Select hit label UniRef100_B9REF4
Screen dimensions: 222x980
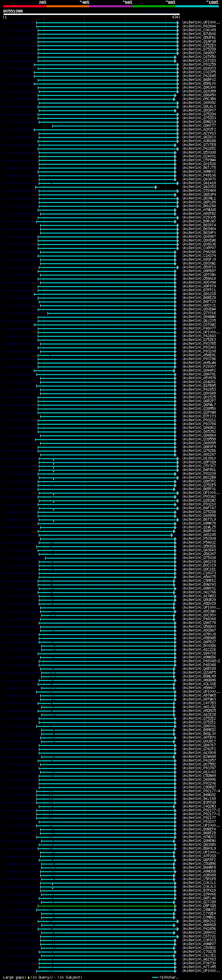tap(199, 829)
